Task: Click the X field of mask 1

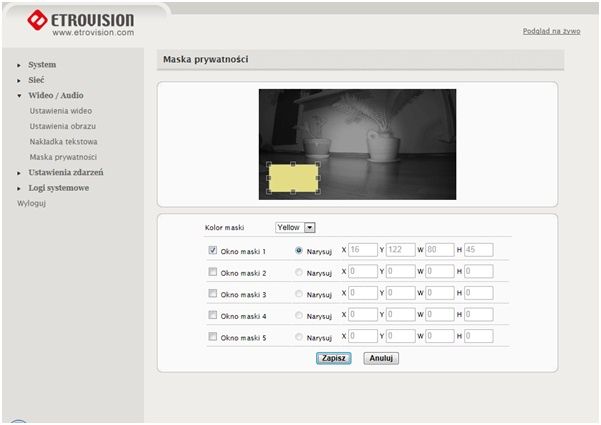Action: pyautogui.click(x=363, y=250)
